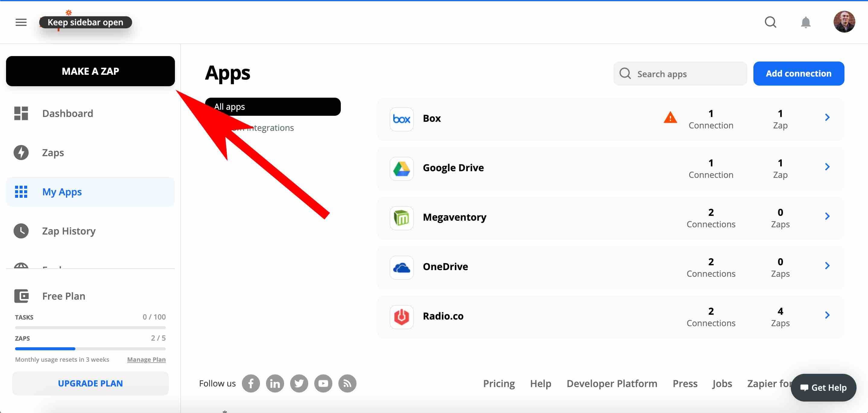Open the hamburger sidebar menu
The height and width of the screenshot is (413, 868).
click(21, 22)
